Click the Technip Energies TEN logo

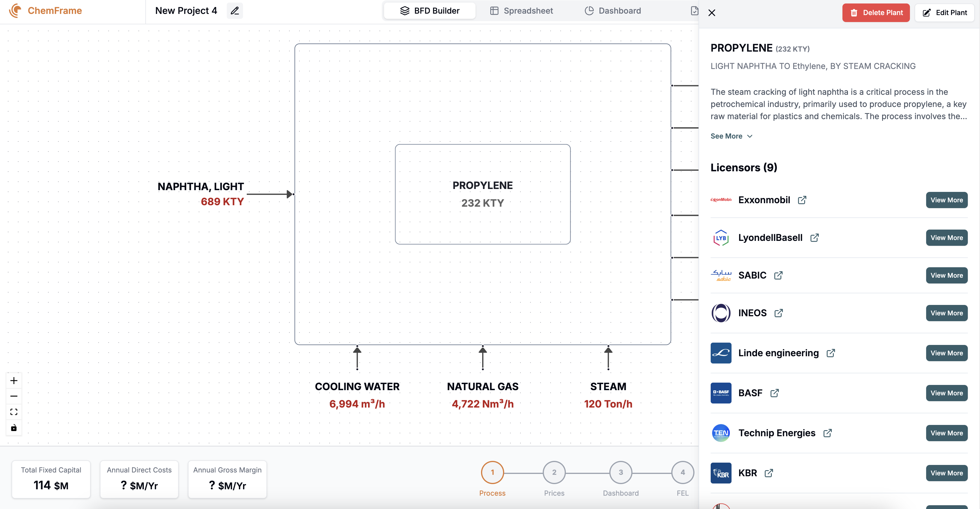tap(721, 433)
